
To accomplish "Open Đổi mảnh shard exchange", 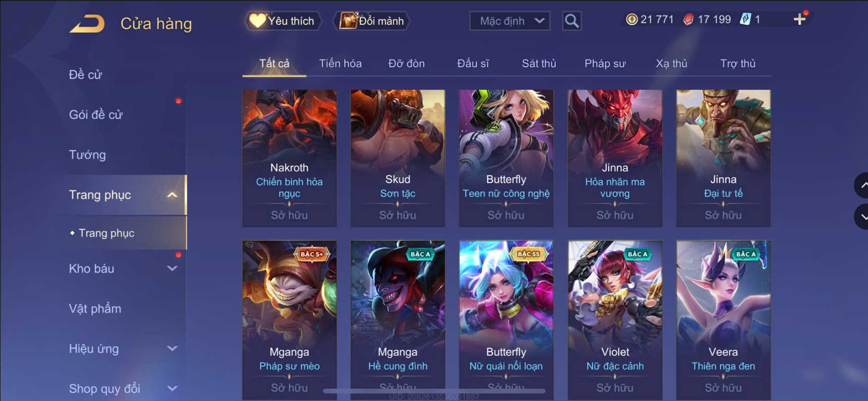I will click(372, 21).
